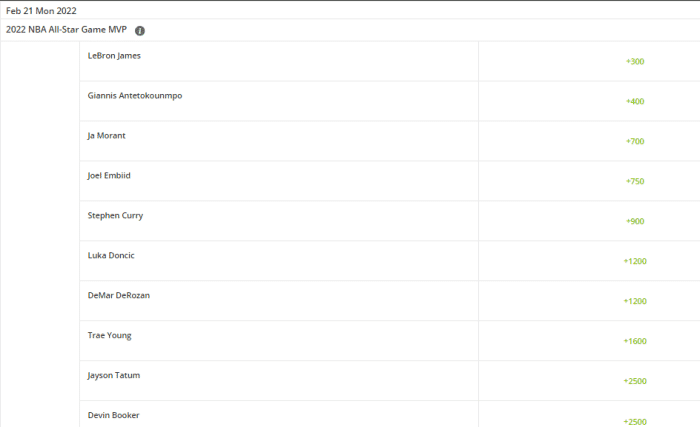Pick DeMar DeRozan +1200 odds
700x427 pixels.
tap(635, 301)
